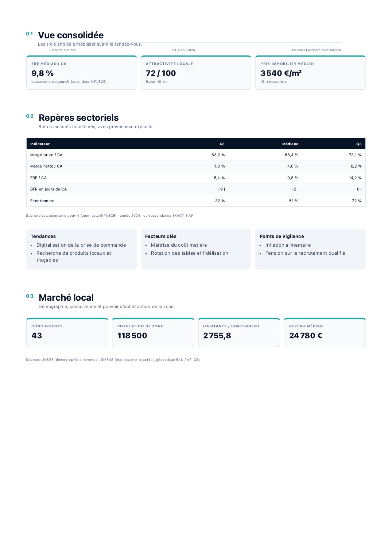Click 'Rotation des tables et fidélisation' bullet
The width and height of the screenshot is (392, 555).
(x=189, y=253)
